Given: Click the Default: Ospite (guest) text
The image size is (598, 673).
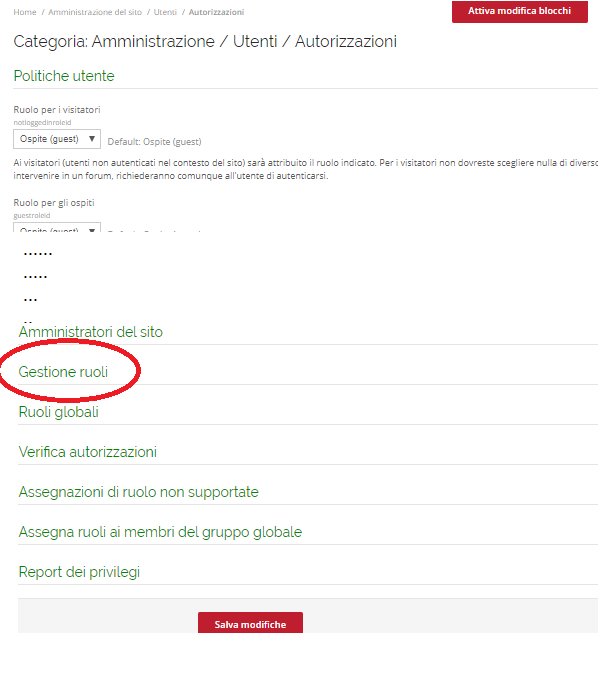Looking at the screenshot, I should coord(155,142).
